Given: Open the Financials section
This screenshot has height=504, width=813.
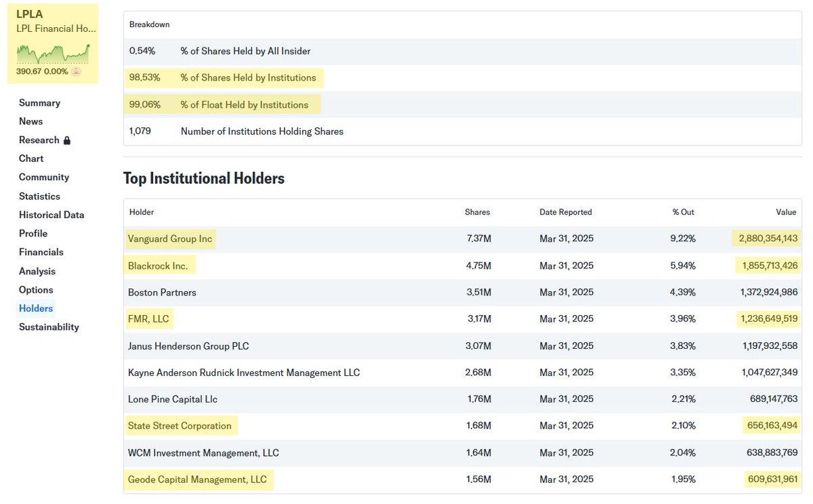Looking at the screenshot, I should [x=41, y=252].
